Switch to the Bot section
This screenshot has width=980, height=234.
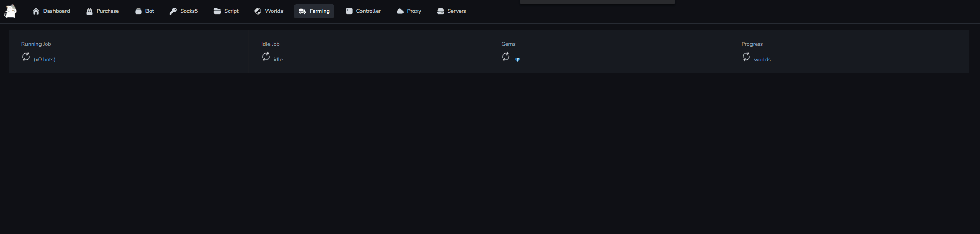(144, 11)
